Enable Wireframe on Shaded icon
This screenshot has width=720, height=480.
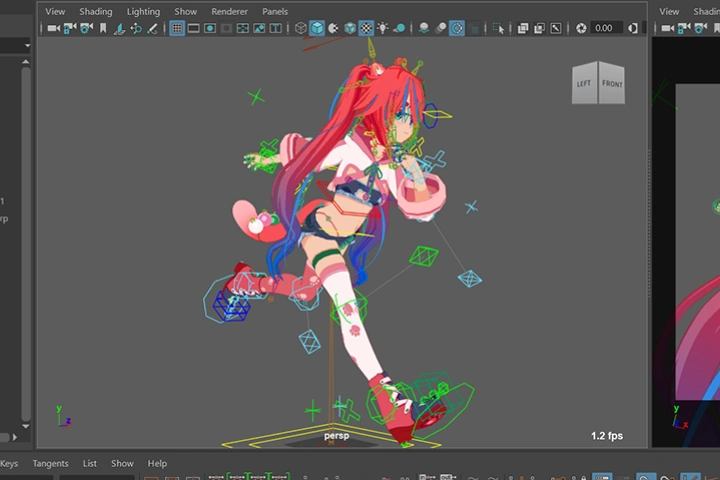click(x=350, y=28)
